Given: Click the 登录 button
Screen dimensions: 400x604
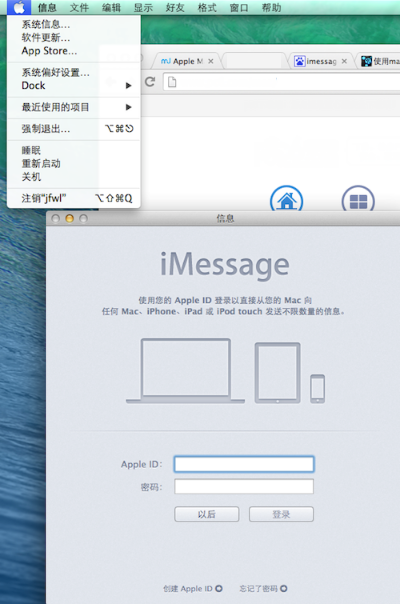Looking at the screenshot, I should click(x=281, y=514).
